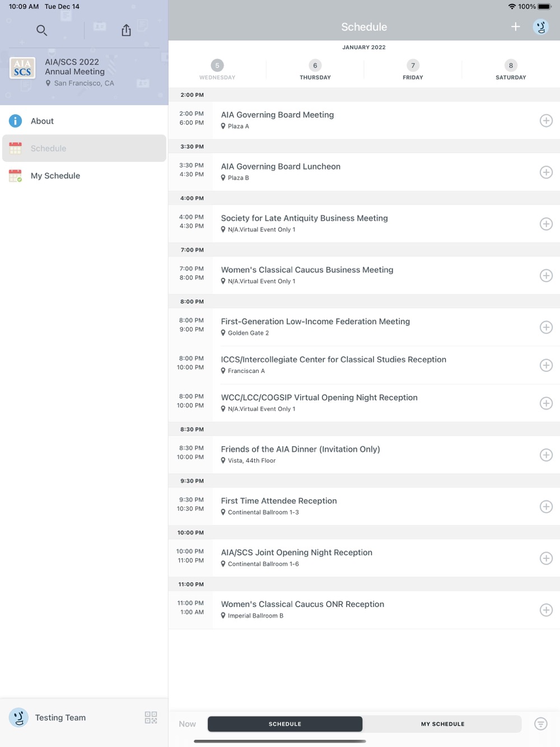Switch to Saturday 8 date tab

(x=511, y=70)
